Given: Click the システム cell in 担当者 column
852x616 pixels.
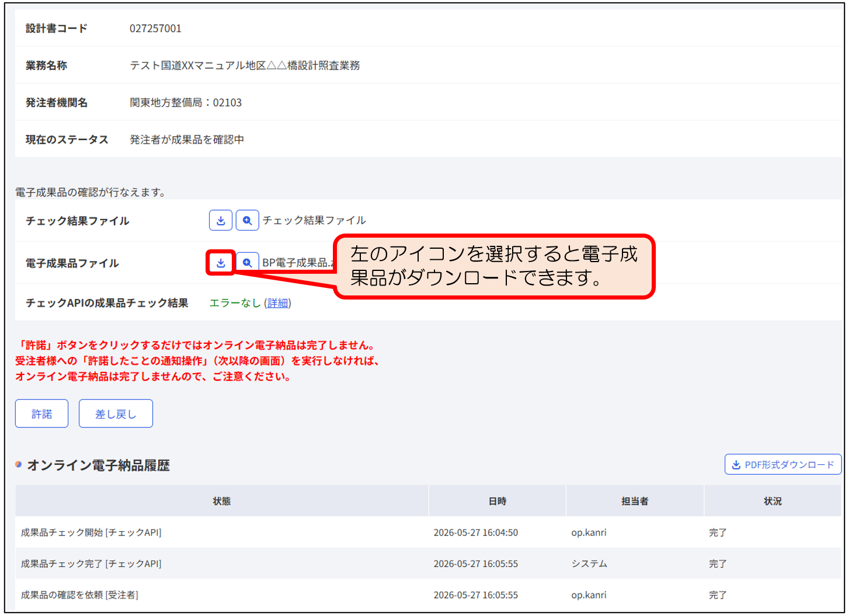Looking at the screenshot, I should coord(589,563).
